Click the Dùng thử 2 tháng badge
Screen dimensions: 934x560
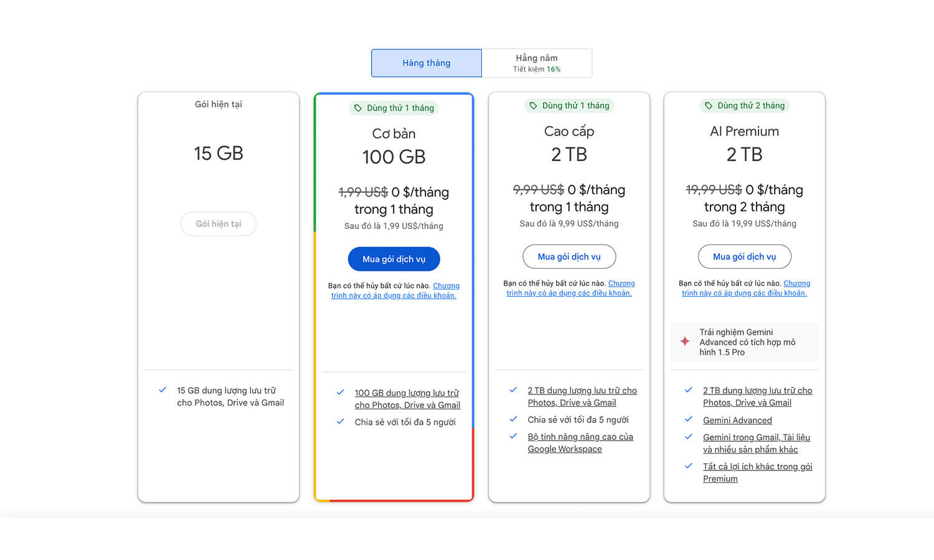pos(744,105)
